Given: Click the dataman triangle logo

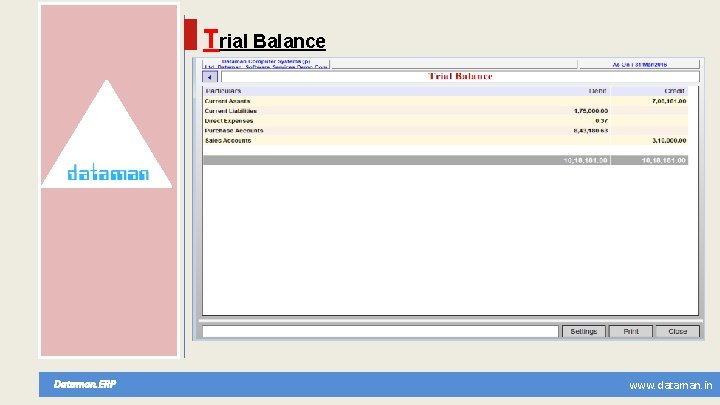Looking at the screenshot, I should point(107,134).
